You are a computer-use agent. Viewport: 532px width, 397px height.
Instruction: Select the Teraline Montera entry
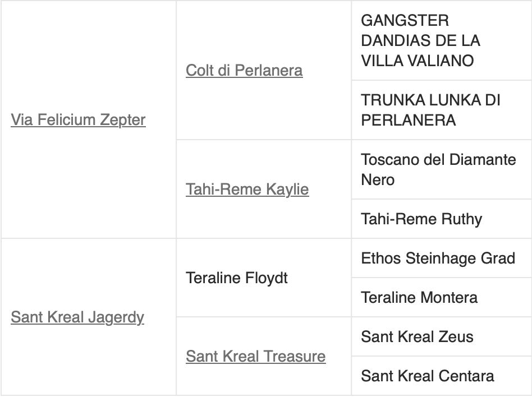419,297
